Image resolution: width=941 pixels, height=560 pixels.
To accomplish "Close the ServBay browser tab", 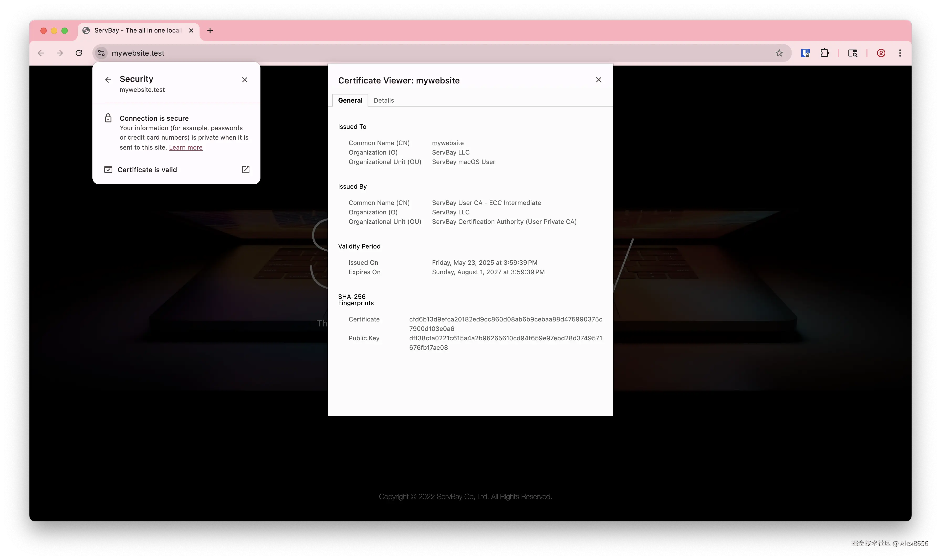I will click(x=191, y=30).
